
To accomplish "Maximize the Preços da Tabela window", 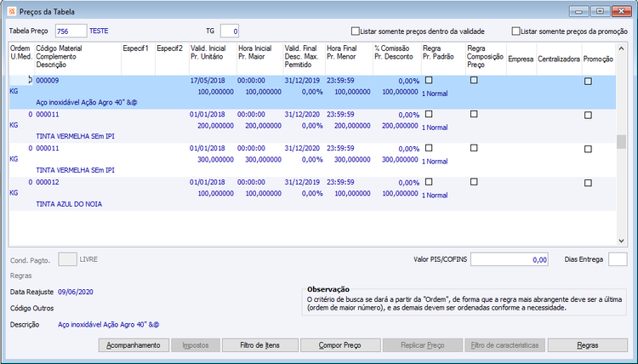I will (x=600, y=11).
